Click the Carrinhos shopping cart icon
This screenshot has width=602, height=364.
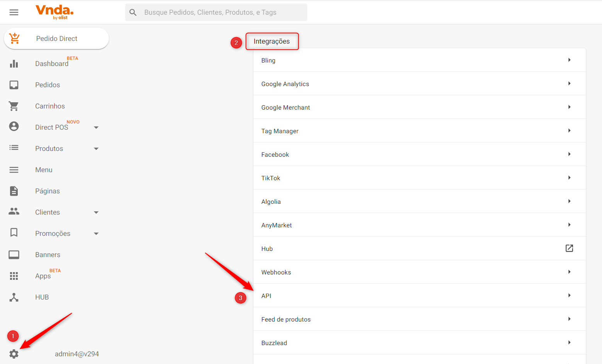(14, 106)
